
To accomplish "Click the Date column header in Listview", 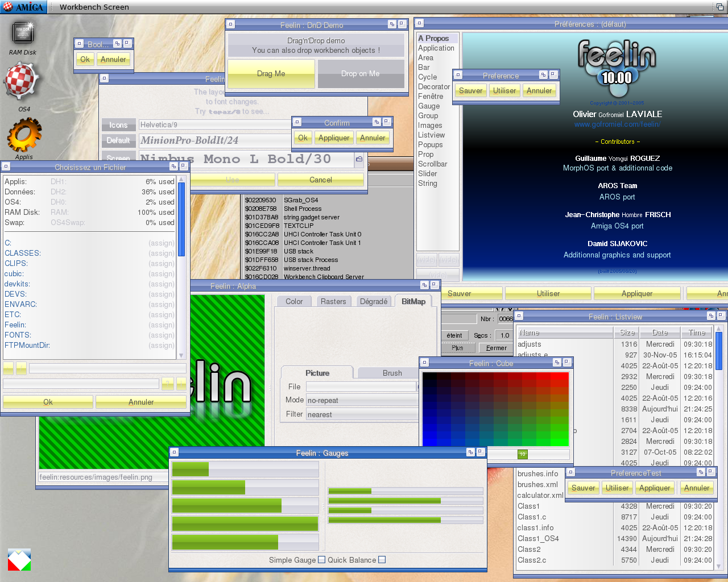I will point(660,332).
